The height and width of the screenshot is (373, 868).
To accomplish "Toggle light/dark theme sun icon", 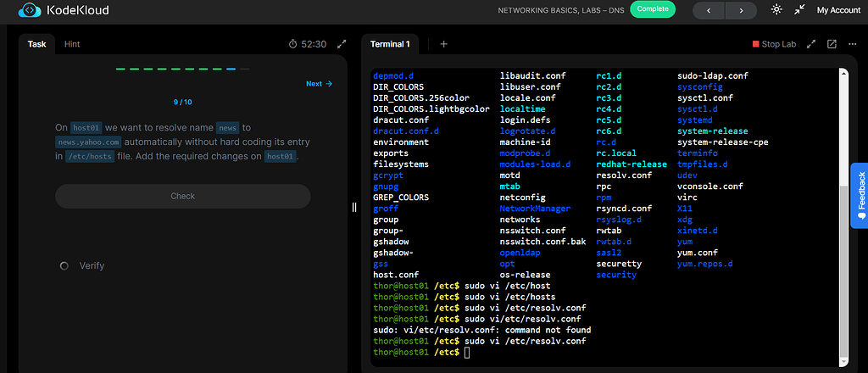I will [x=776, y=10].
